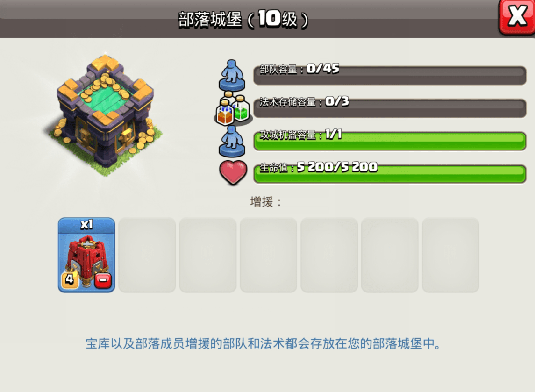Screen dimensions: 535x392
Task: Click the hitpoints 5200/5200 bar
Action: point(390,174)
